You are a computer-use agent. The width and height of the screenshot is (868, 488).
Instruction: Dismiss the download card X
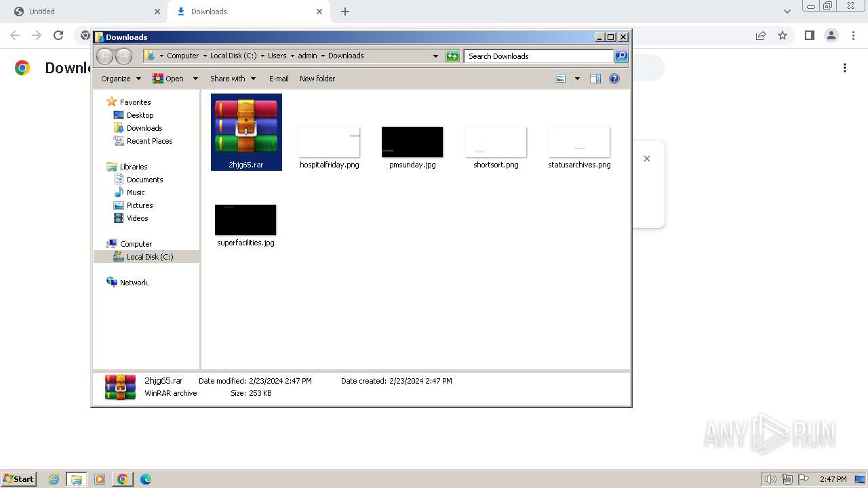point(647,159)
